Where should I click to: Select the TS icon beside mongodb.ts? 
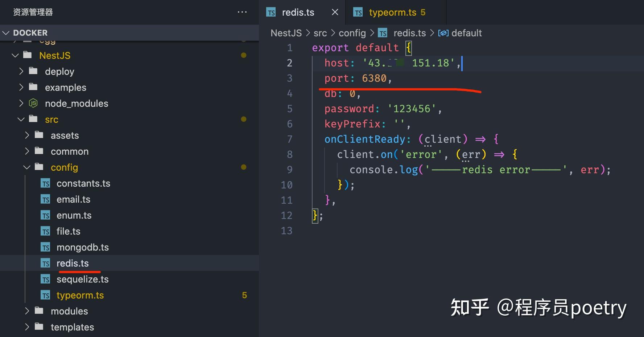[x=46, y=247]
